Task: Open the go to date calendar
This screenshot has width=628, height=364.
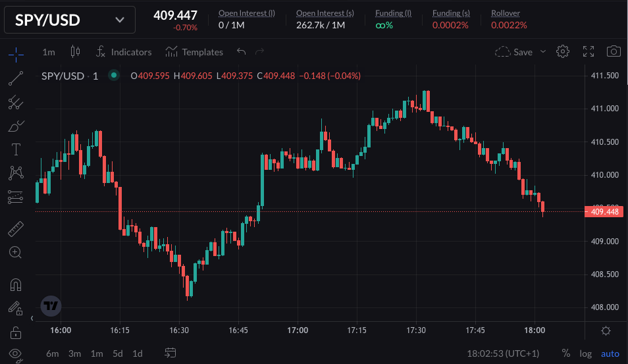Action: pyautogui.click(x=170, y=353)
